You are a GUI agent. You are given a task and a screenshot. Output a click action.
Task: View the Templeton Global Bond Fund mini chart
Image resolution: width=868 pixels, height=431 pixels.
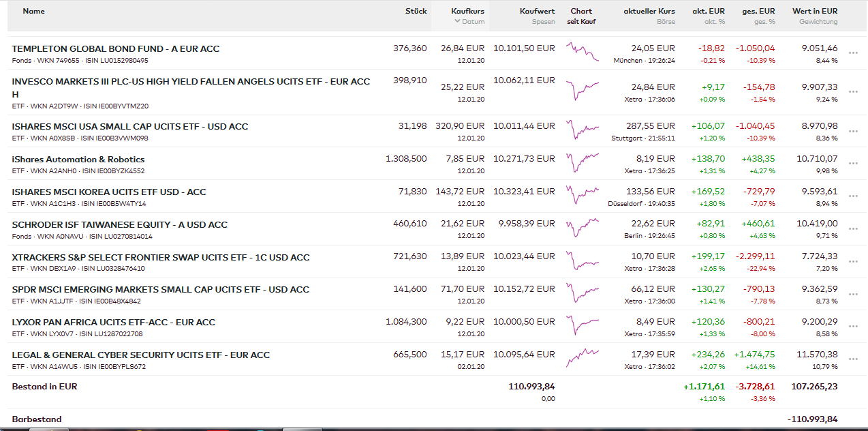coord(582,53)
